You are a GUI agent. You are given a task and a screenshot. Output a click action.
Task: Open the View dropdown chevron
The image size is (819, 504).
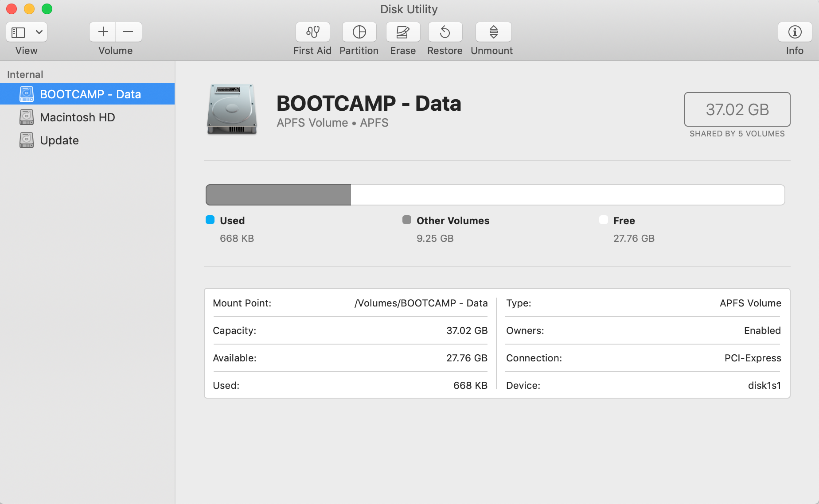39,32
